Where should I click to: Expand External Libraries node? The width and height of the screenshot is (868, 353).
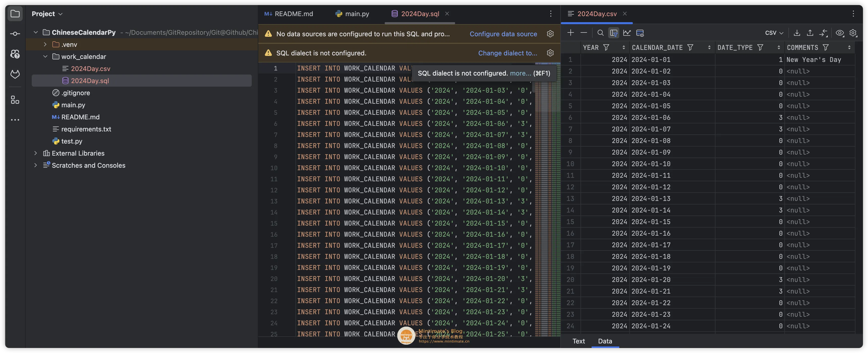[x=35, y=153]
